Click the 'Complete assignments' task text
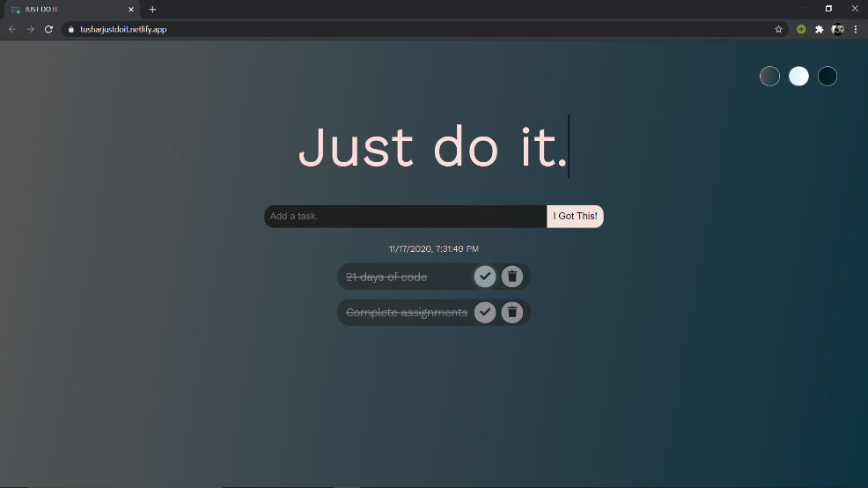This screenshot has width=868, height=488. click(407, 313)
